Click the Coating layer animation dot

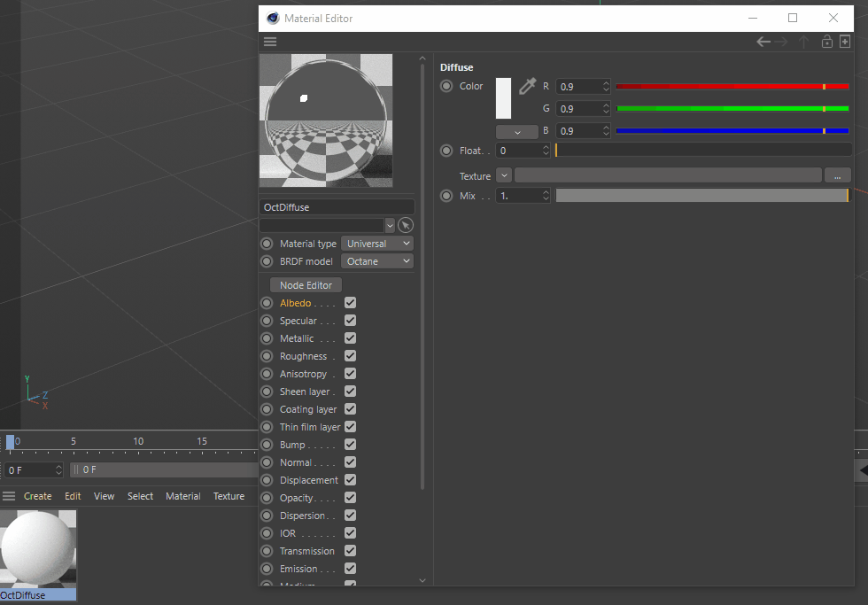(267, 409)
